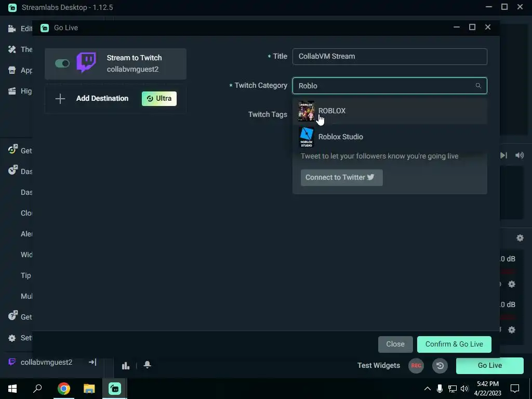The image size is (532, 399).
Task: Click the Twitch logo on destination card
Action: pyautogui.click(x=86, y=63)
